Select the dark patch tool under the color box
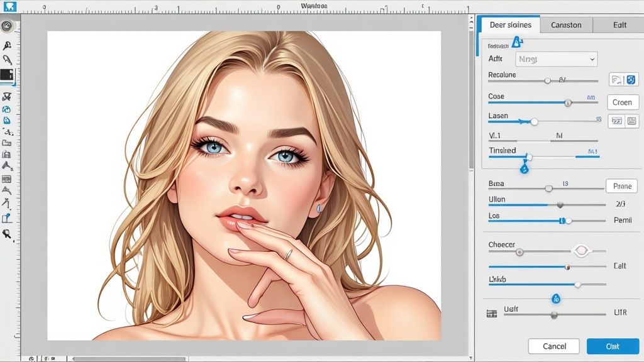644x362 pixels. point(6,97)
